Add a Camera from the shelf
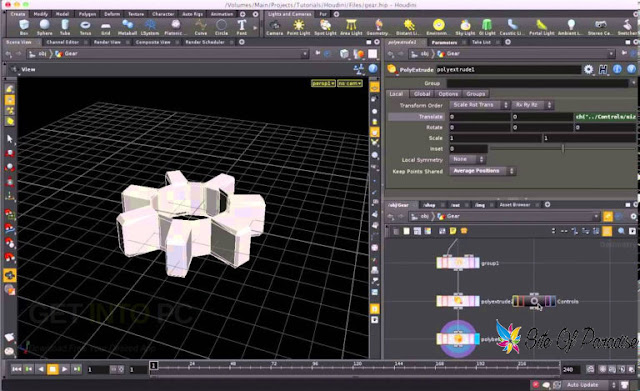 pyautogui.click(x=275, y=27)
